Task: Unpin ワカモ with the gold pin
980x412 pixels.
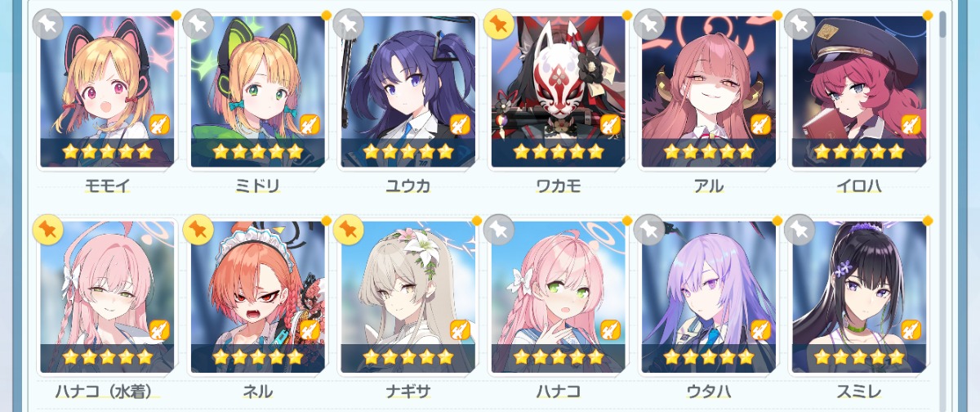Action: click(498, 25)
